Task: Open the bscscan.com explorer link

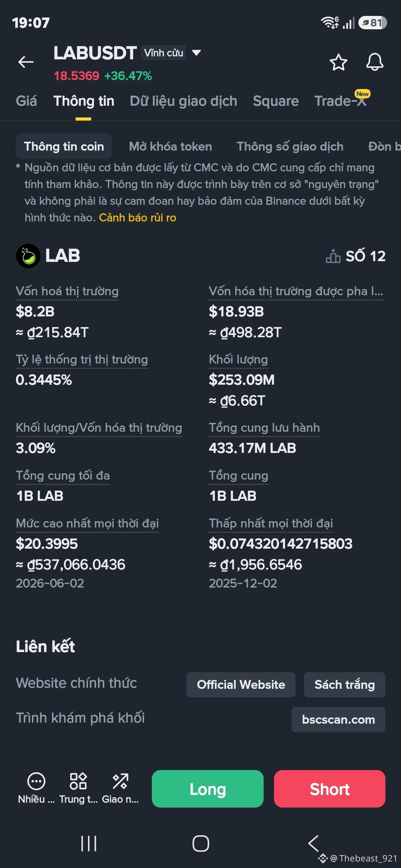Action: [338, 720]
